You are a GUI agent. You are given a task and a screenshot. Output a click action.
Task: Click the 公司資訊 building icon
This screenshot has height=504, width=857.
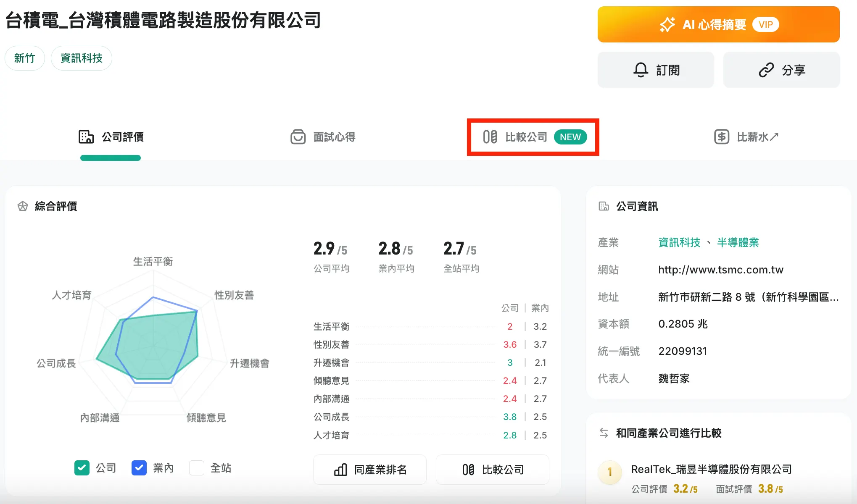coord(604,206)
